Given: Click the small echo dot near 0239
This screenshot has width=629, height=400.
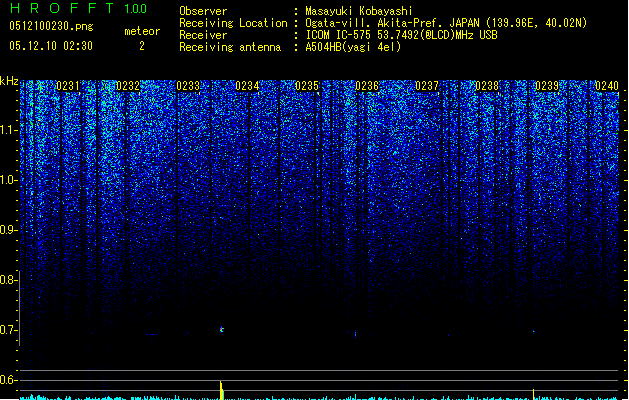Looking at the screenshot, I should click(534, 331).
